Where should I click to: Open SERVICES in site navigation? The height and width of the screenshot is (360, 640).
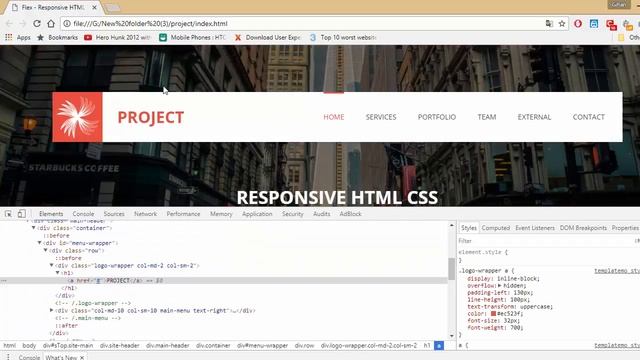pyautogui.click(x=381, y=117)
